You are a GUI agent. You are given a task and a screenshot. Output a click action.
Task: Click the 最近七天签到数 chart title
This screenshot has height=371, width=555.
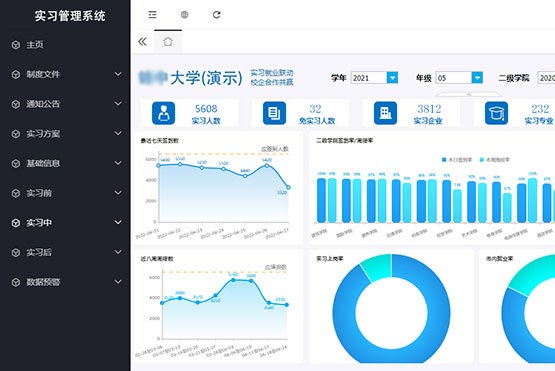[160, 141]
